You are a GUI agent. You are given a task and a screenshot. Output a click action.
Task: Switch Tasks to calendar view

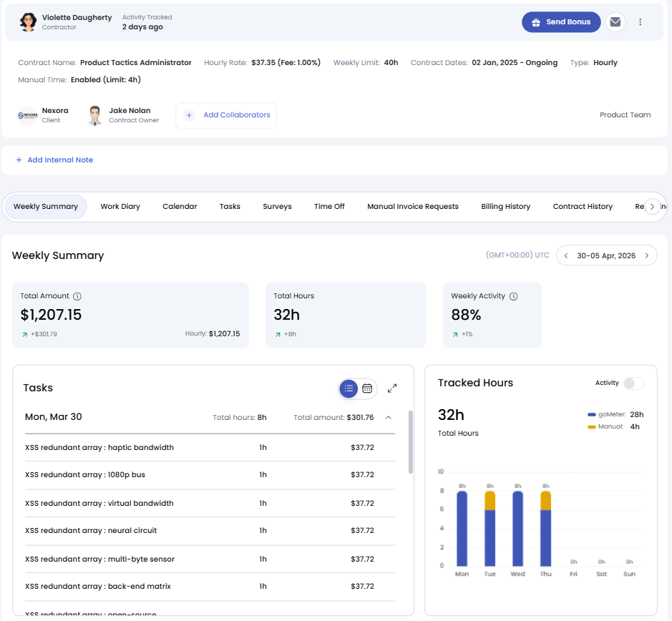tap(367, 388)
